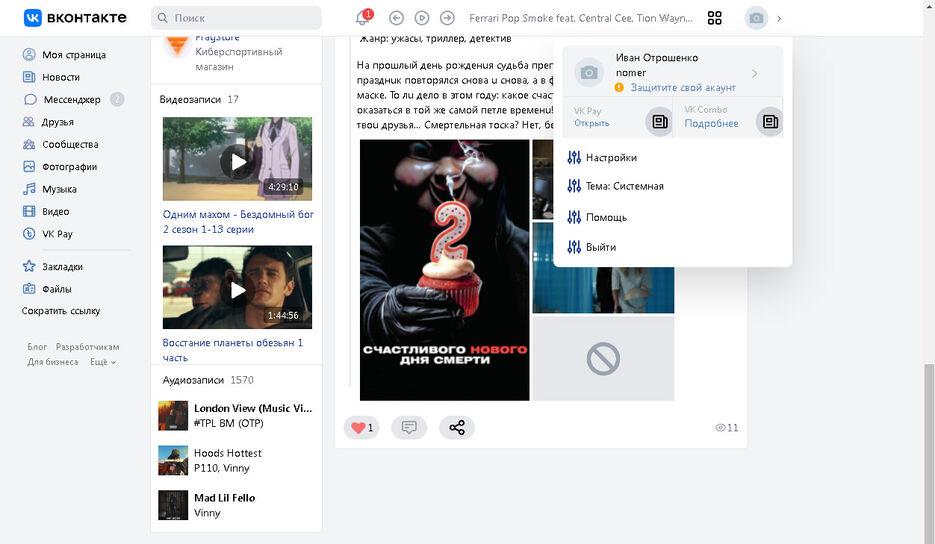Click the VK Pay sidebar icon
Screen dimensions: 935x544
[x=29, y=234]
